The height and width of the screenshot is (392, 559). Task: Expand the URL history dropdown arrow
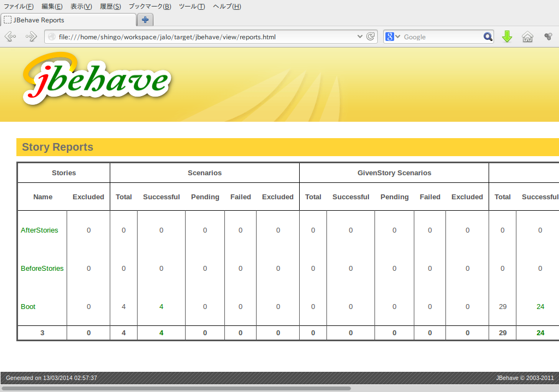360,37
